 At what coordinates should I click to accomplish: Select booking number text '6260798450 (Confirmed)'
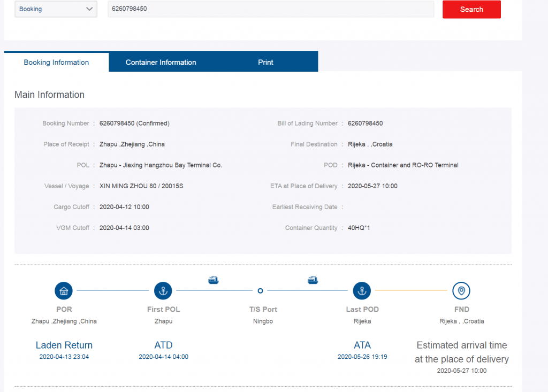[134, 124]
